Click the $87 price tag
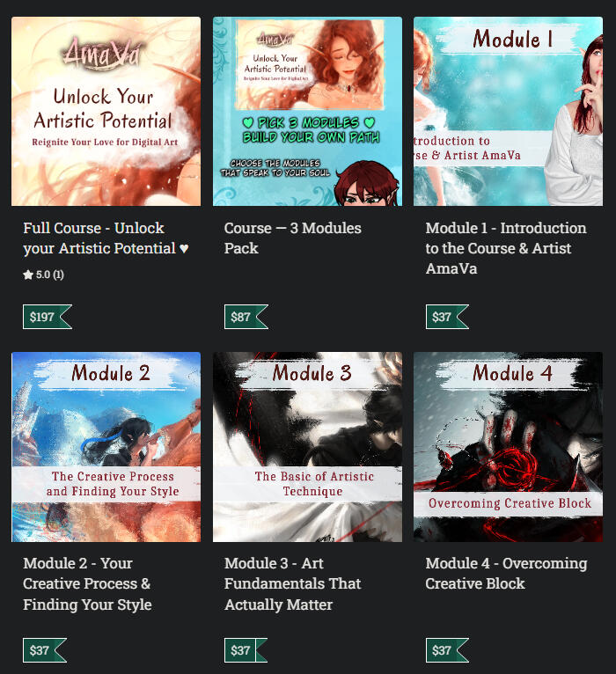Image resolution: width=616 pixels, height=674 pixels. point(246,317)
